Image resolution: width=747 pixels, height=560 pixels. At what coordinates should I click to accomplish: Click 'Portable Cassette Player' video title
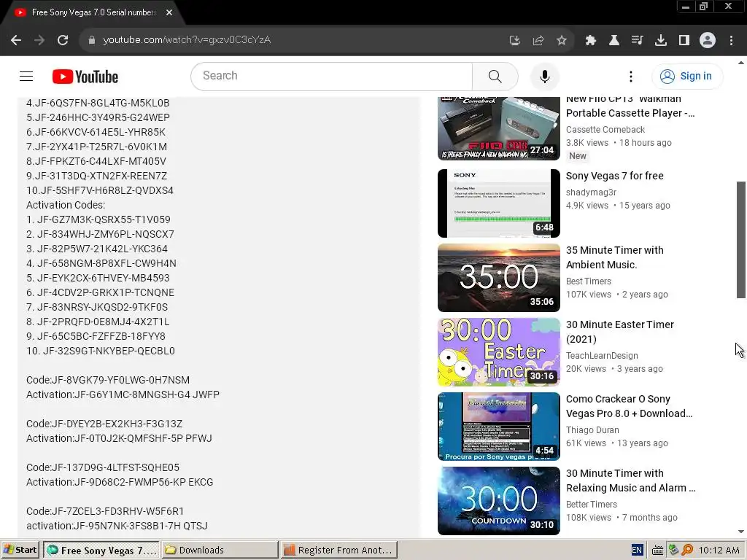(630, 106)
